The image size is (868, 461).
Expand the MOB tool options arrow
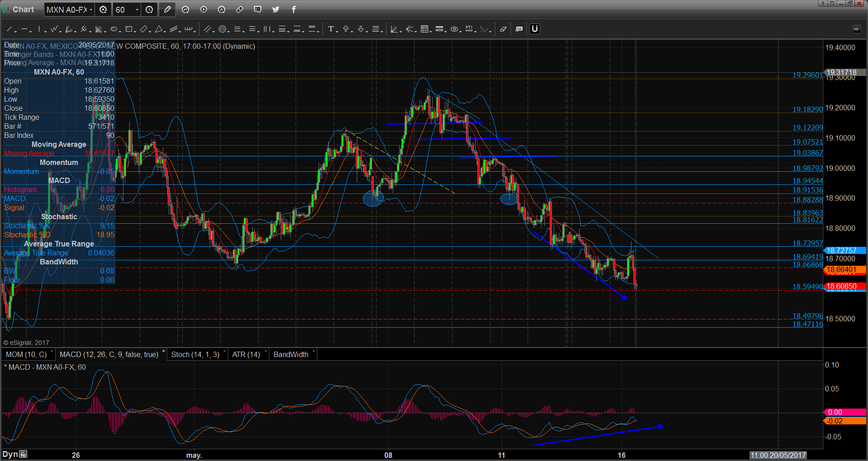(446, 31)
